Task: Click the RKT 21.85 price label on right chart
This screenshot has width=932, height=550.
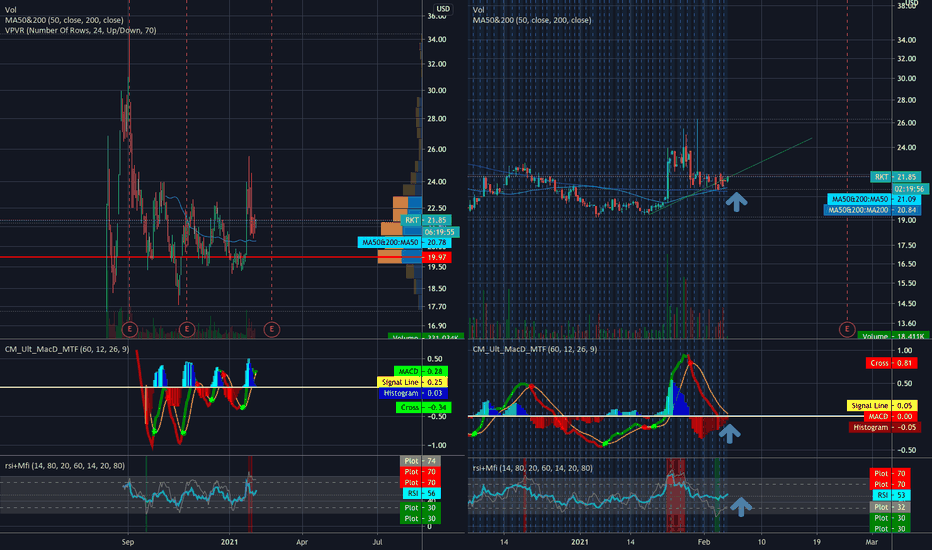Action: pyautogui.click(x=896, y=177)
